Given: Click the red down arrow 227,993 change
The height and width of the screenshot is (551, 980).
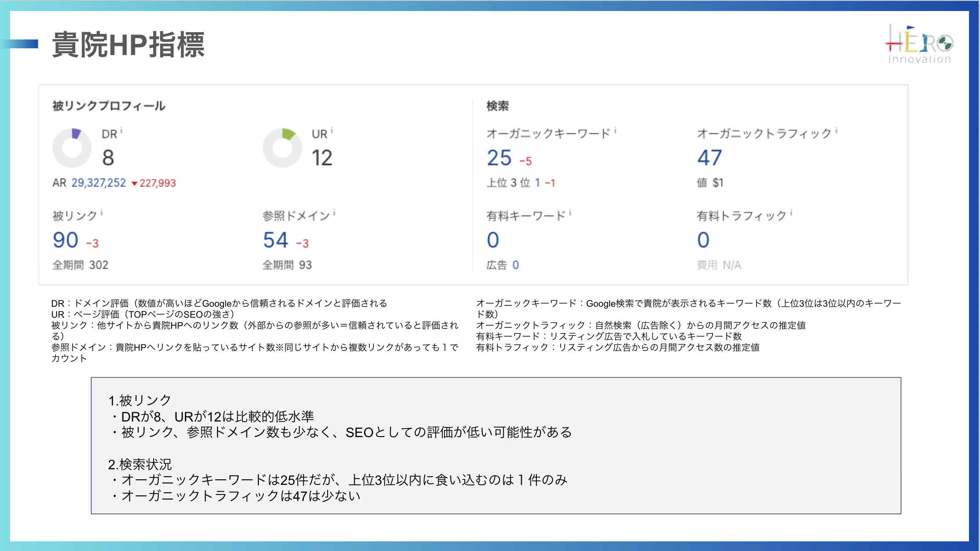Looking at the screenshot, I should [x=154, y=183].
